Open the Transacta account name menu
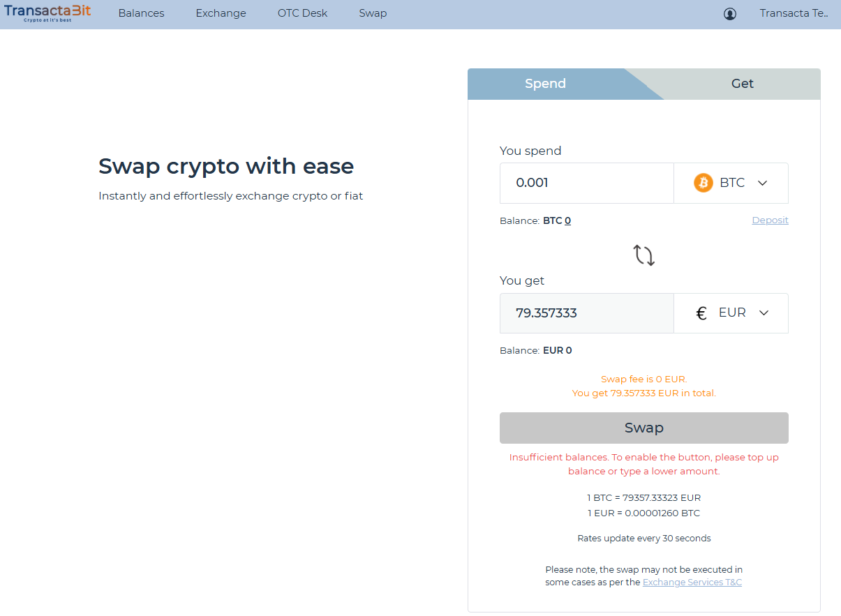Screen dimensions: 841x616 [794, 13]
